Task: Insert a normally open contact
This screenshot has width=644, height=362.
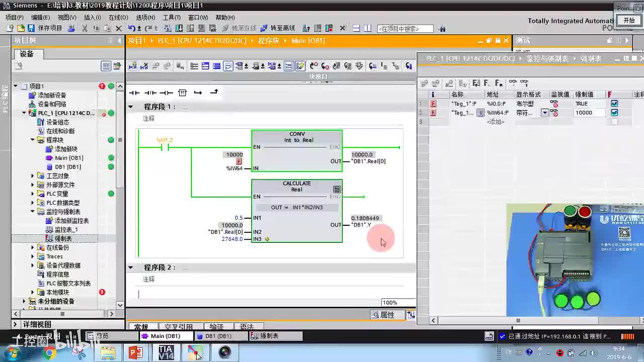Action: 134,93
